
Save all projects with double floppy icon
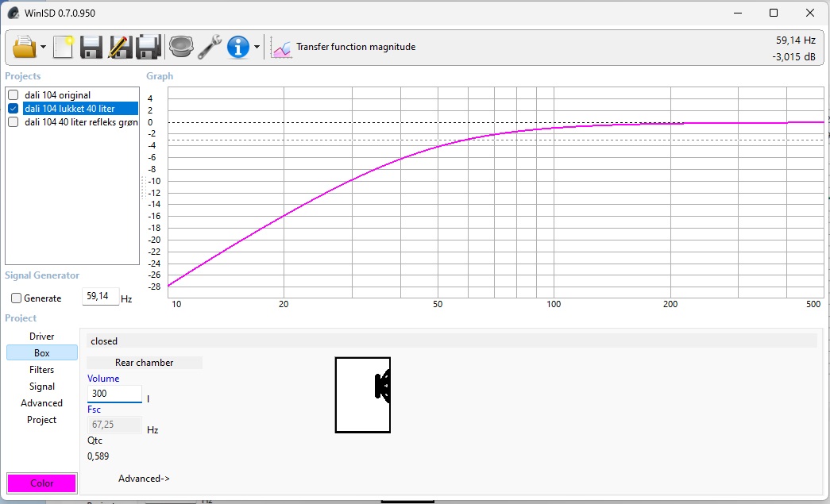click(149, 47)
